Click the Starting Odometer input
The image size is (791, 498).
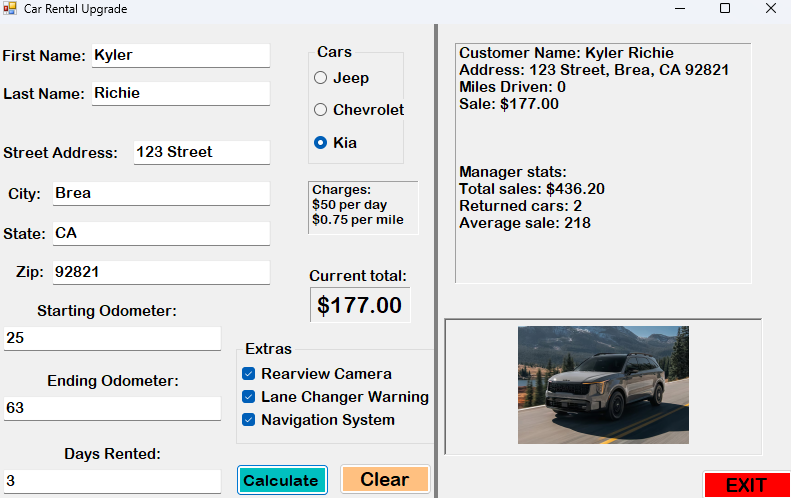point(111,339)
